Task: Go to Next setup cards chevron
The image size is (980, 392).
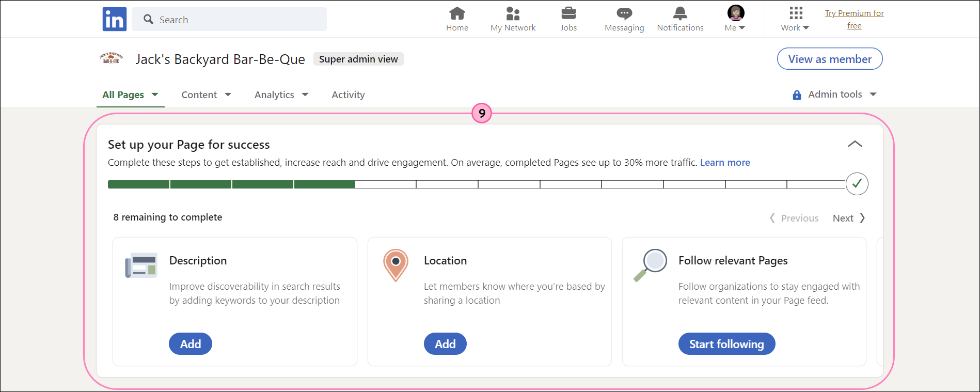Action: 862,218
